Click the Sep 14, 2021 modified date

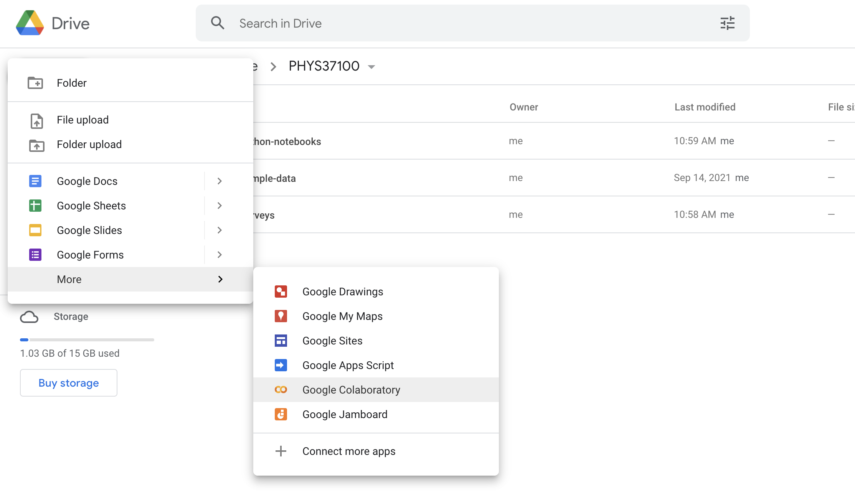coord(702,178)
